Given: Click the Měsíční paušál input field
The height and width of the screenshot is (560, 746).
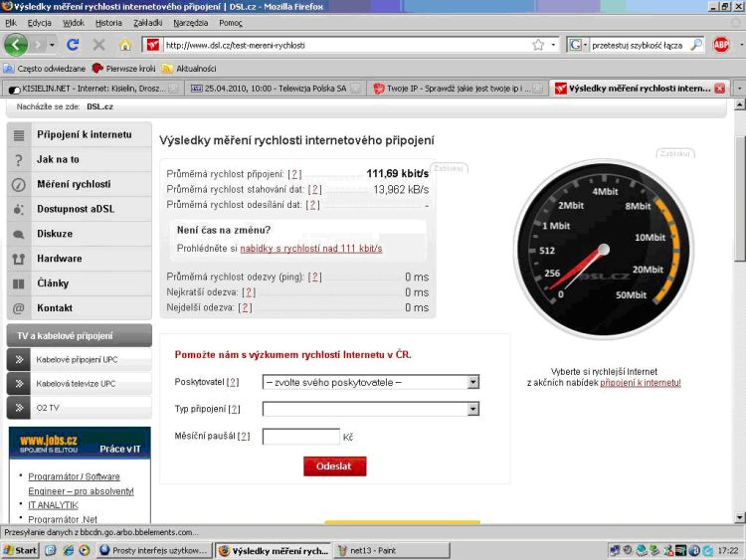Looking at the screenshot, I should (x=300, y=437).
